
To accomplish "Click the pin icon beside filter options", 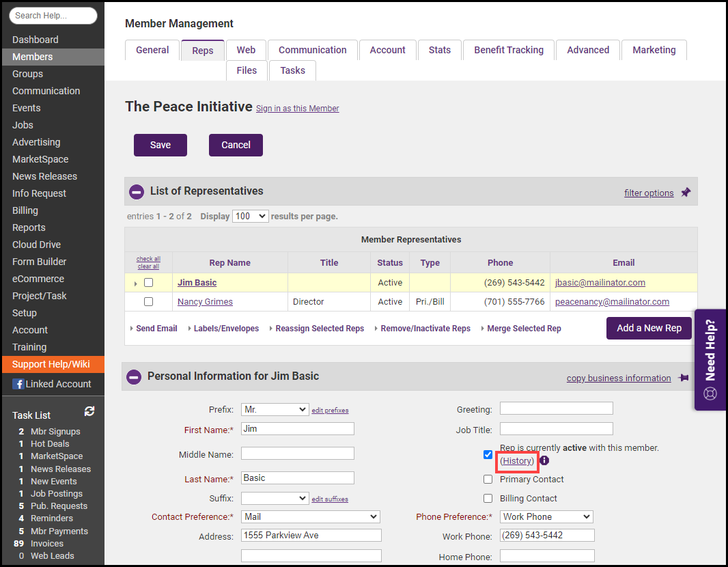I will [x=686, y=193].
